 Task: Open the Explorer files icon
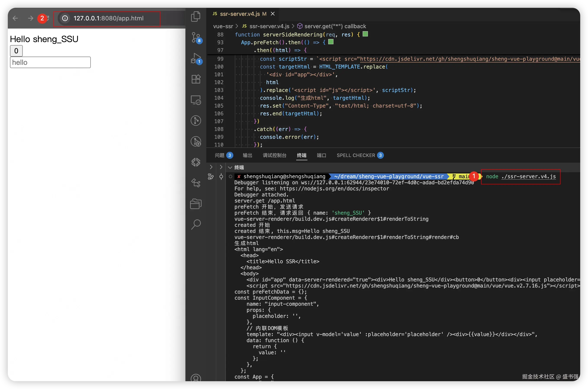coord(196,17)
